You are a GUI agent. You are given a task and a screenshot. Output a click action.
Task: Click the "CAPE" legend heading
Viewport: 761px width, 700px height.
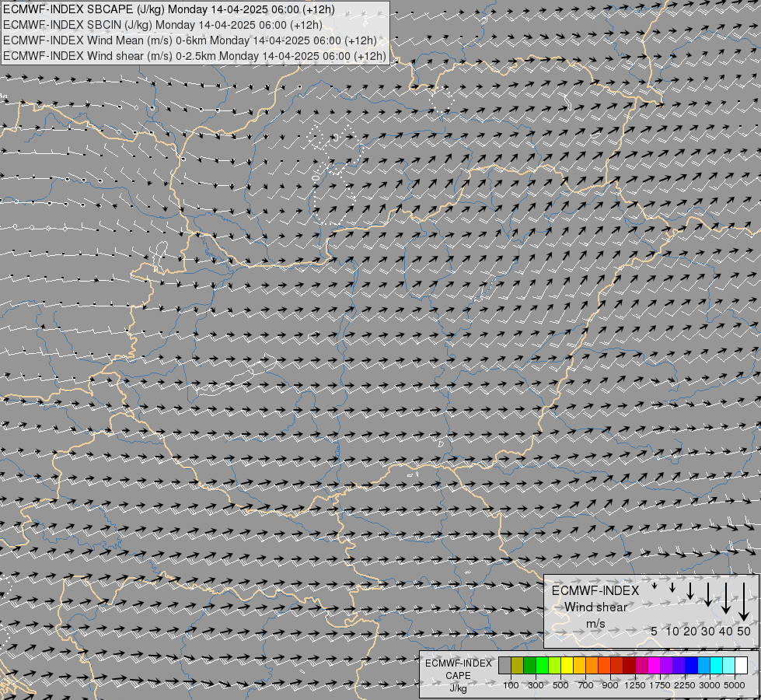(458, 676)
